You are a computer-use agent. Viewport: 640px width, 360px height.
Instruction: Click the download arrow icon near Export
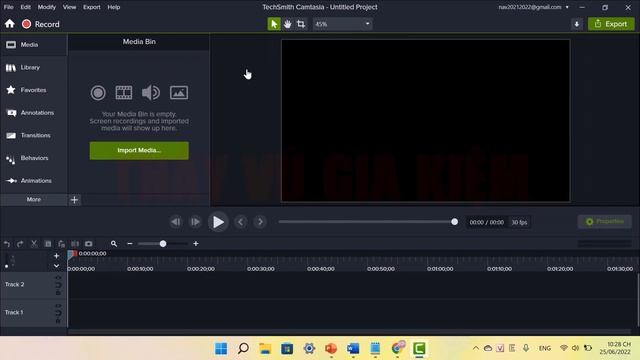576,24
